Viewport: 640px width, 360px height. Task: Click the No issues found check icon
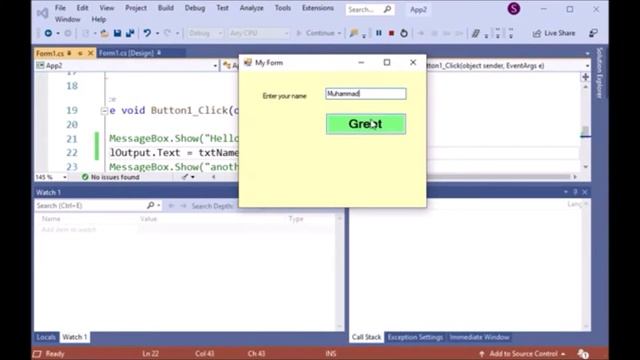click(x=85, y=177)
